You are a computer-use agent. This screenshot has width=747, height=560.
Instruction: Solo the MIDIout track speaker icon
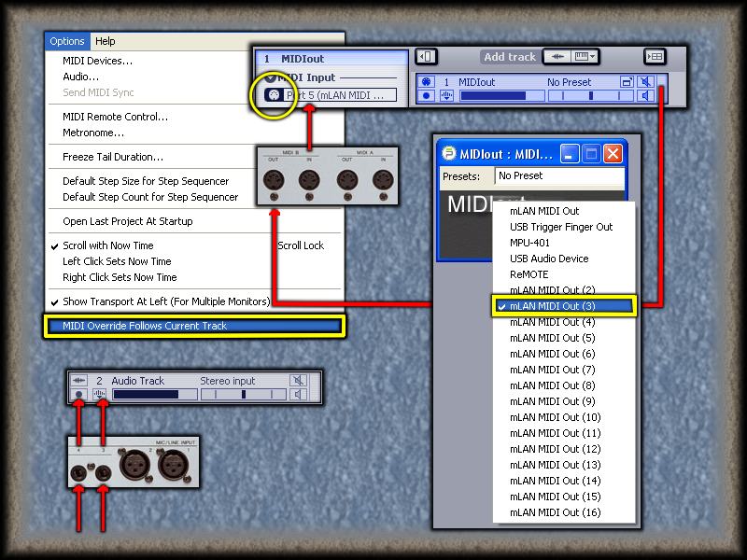[x=645, y=96]
